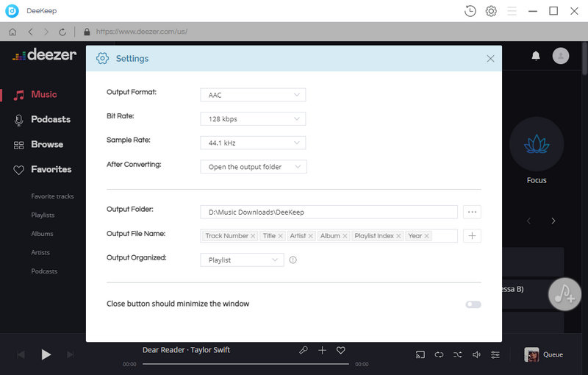
Task: Click Dear Reader · Taylor Swift title
Action: coord(187,350)
